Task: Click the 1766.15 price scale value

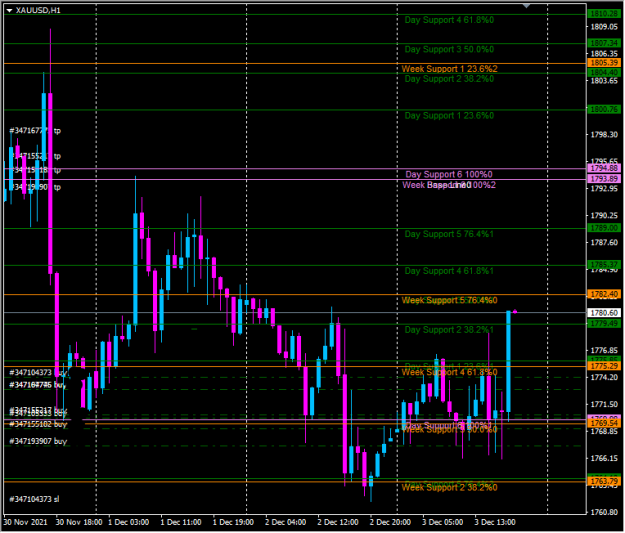Action: pyautogui.click(x=604, y=458)
